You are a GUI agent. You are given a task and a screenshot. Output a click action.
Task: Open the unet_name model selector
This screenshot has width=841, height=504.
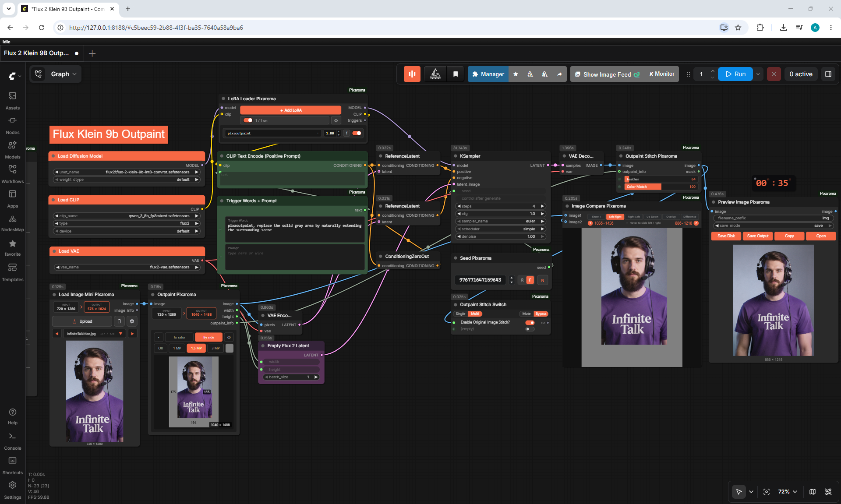[x=127, y=172]
